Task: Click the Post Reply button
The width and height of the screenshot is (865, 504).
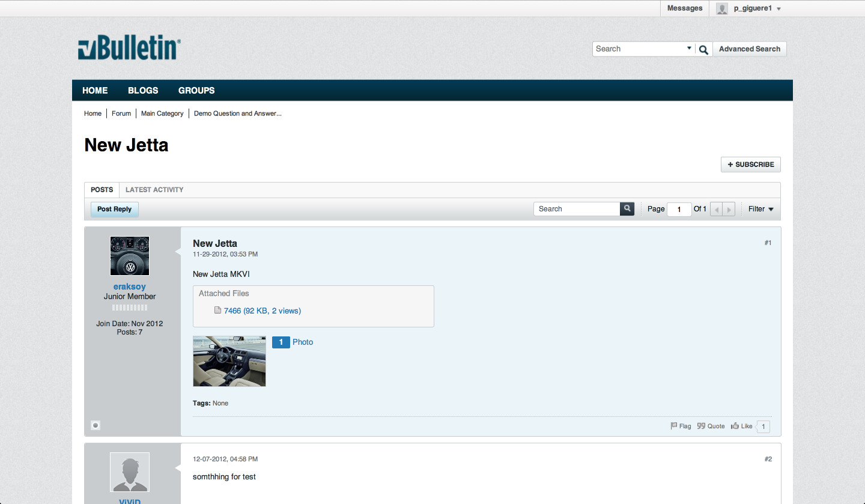Action: pos(115,209)
